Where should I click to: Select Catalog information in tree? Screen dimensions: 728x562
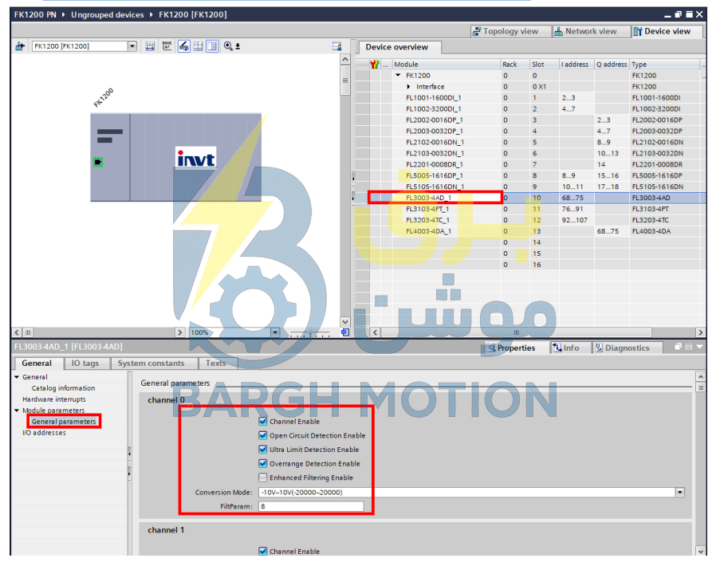[63, 388]
